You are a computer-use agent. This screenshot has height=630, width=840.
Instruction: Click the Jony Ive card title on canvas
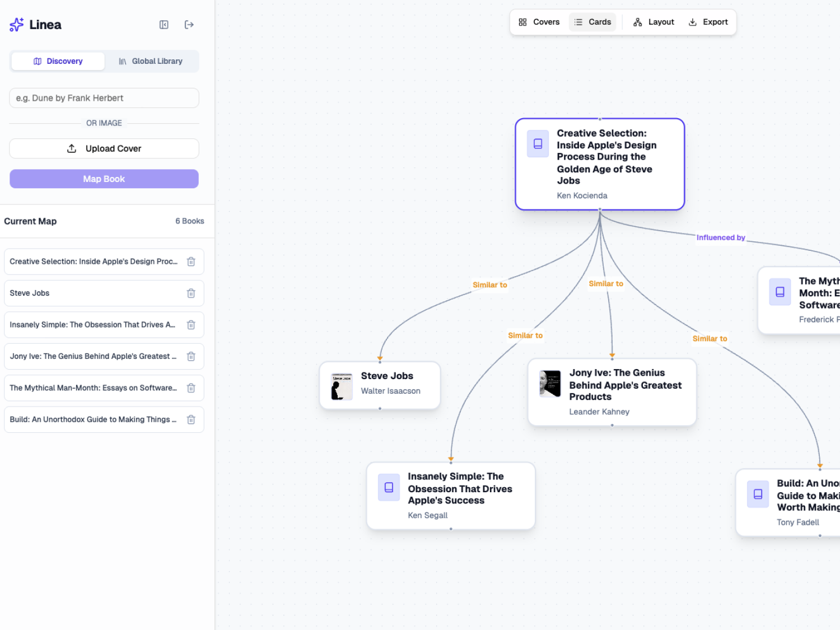pos(626,385)
